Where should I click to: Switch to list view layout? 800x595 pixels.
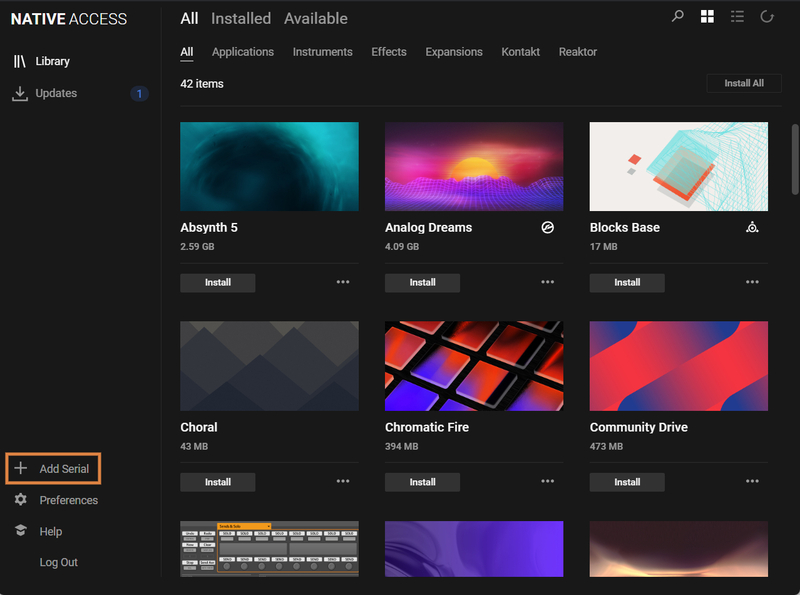pyautogui.click(x=737, y=17)
